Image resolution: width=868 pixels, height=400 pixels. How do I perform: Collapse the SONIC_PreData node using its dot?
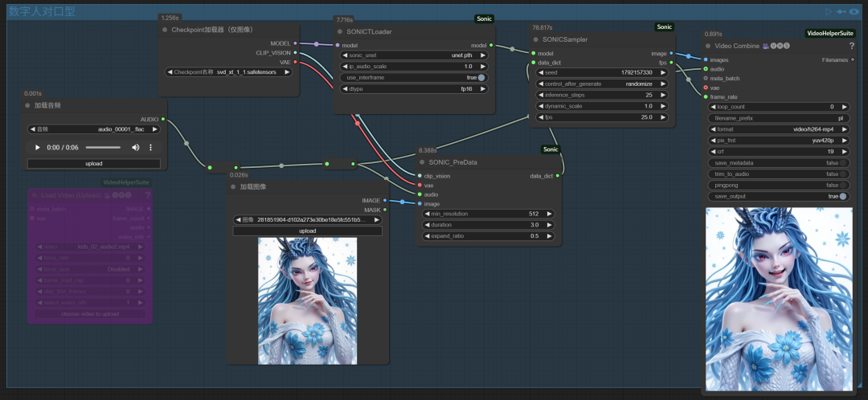422,161
